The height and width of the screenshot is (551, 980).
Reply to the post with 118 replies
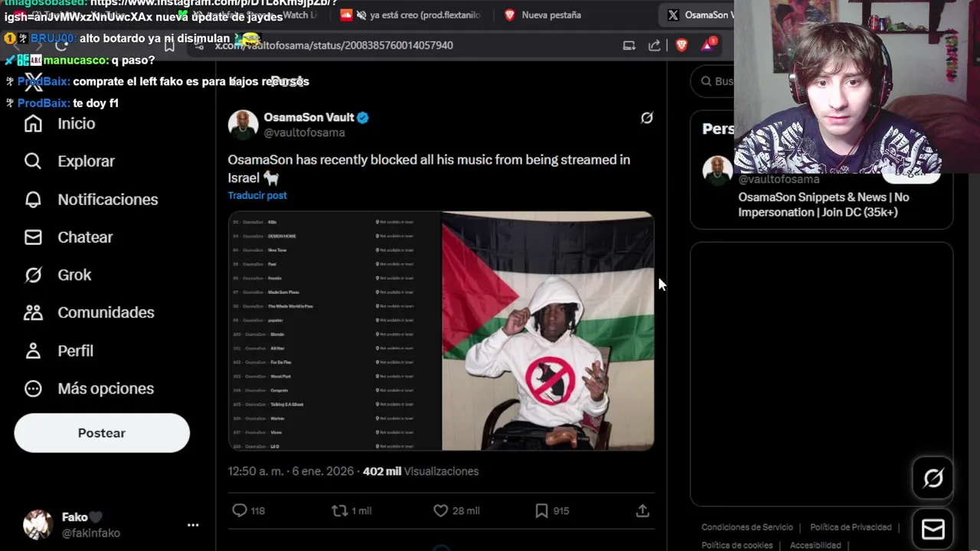(248, 510)
